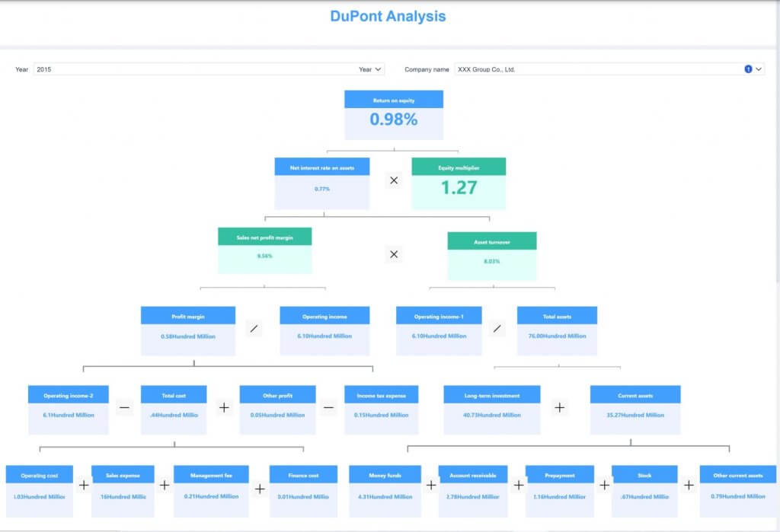The height and width of the screenshot is (532, 780).
Task: Open the Year dropdown chevron
Action: click(x=378, y=69)
